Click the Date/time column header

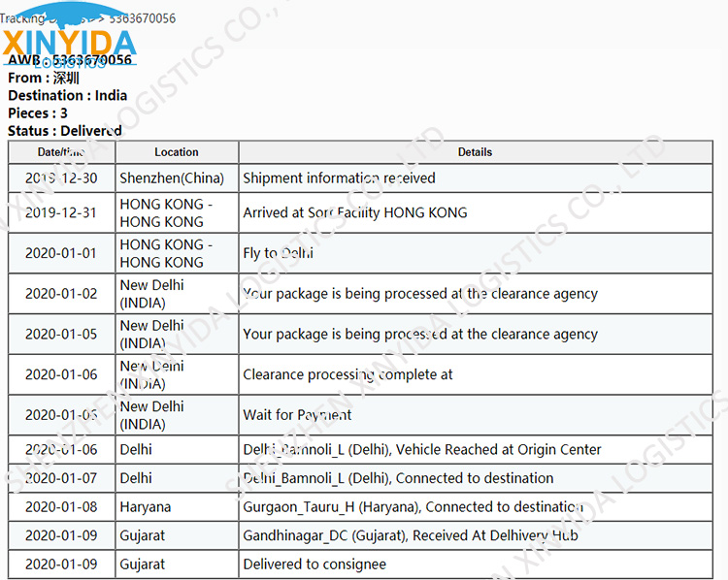61,152
